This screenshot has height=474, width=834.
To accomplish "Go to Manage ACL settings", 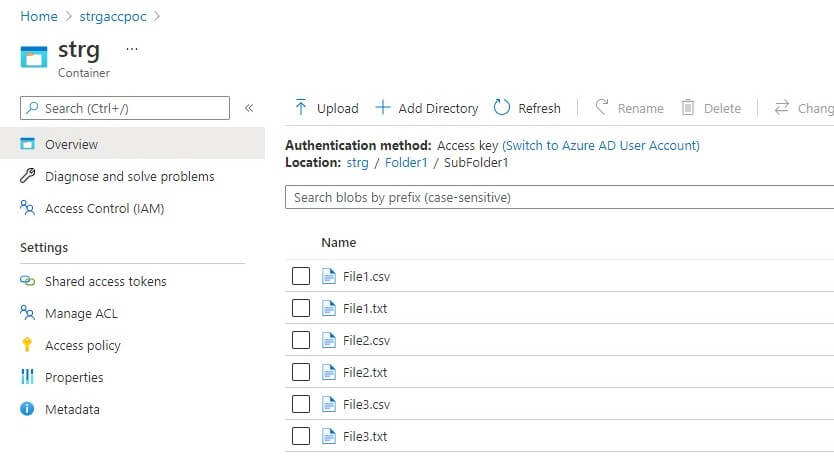I will 81,314.
